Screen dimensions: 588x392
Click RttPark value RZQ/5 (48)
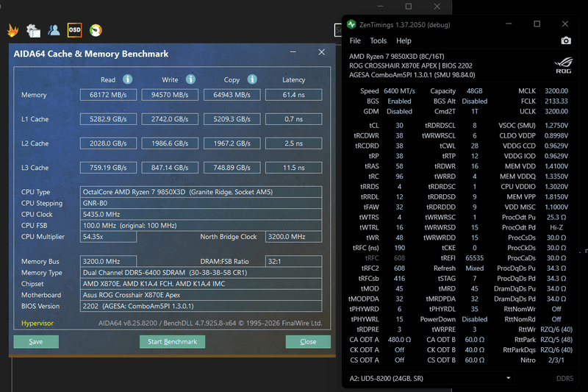(556, 340)
